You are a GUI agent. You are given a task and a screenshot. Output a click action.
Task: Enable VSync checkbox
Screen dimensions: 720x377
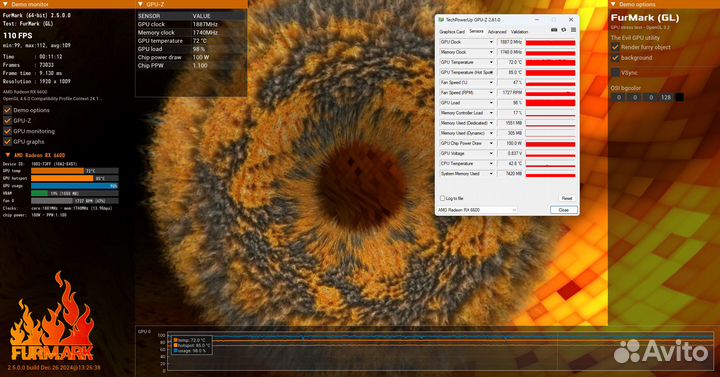(x=615, y=73)
